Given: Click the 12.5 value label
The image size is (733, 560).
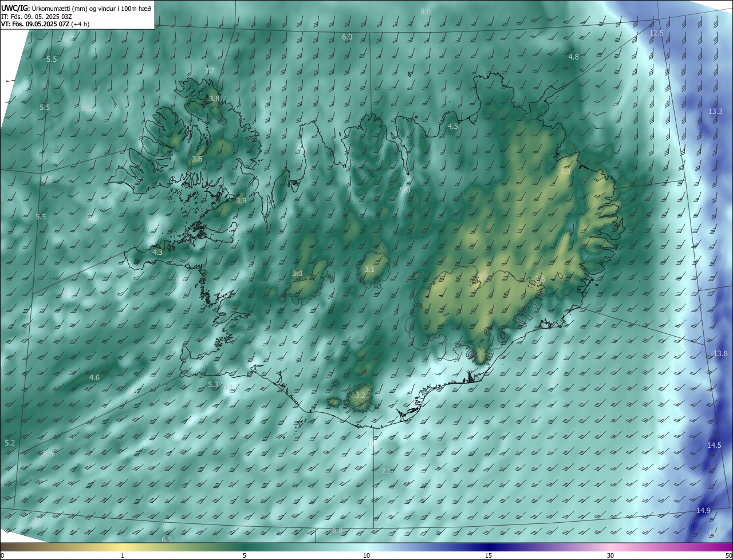Looking at the screenshot, I should point(656,33).
